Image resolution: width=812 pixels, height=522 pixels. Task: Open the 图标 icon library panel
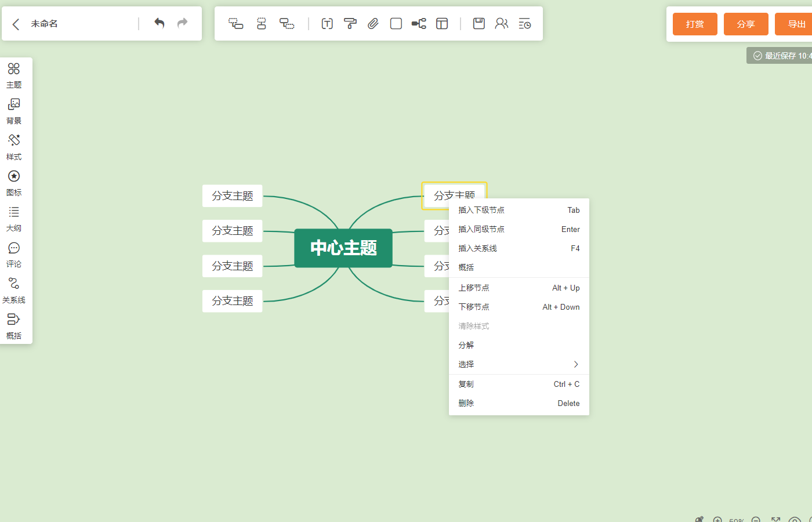click(x=14, y=184)
